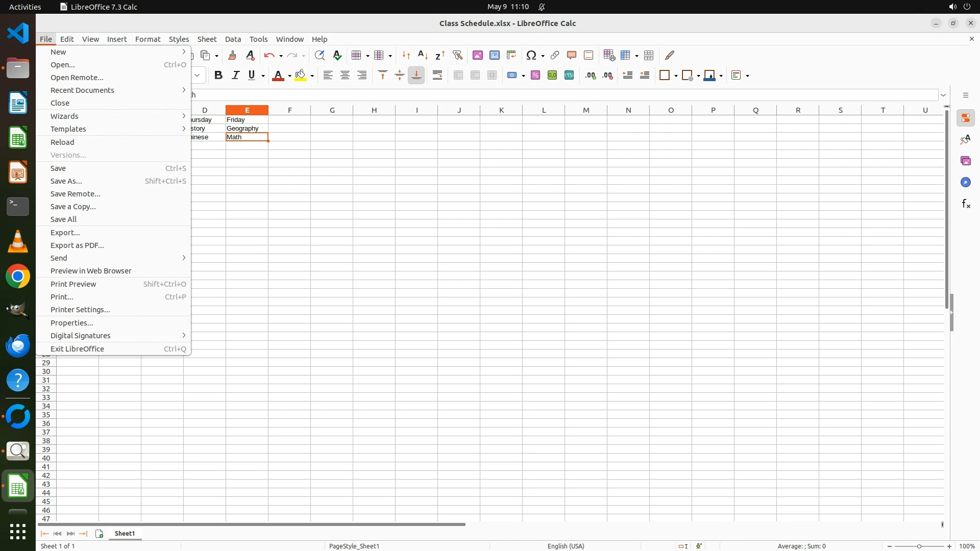Insert Image using toolbar icon
Screen dimensions: 980x551
point(477,55)
